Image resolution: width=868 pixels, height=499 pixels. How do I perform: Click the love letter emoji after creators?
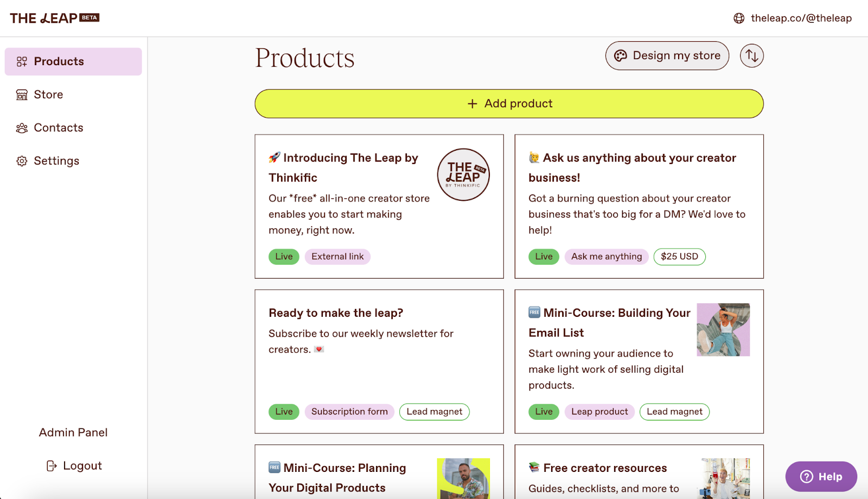point(319,349)
